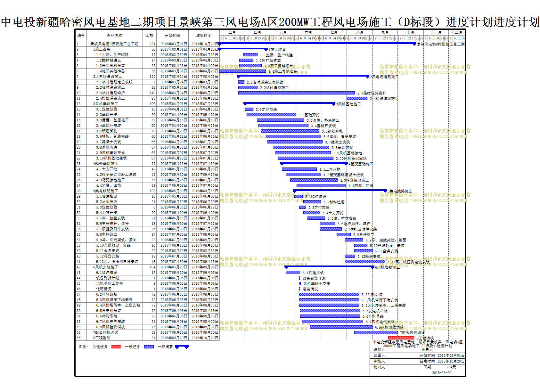Click bar label 5.2材料进场 in chart area
Viewport: 540px width, 392px height.
[334, 202]
